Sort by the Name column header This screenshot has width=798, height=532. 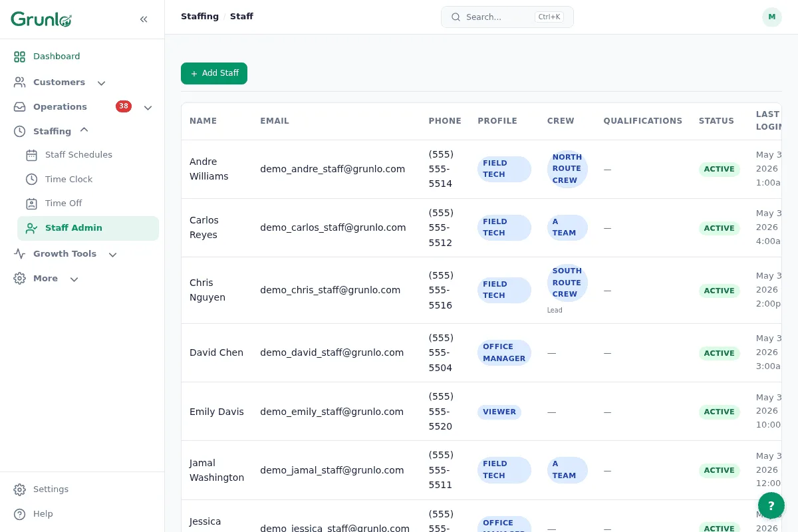coord(203,121)
